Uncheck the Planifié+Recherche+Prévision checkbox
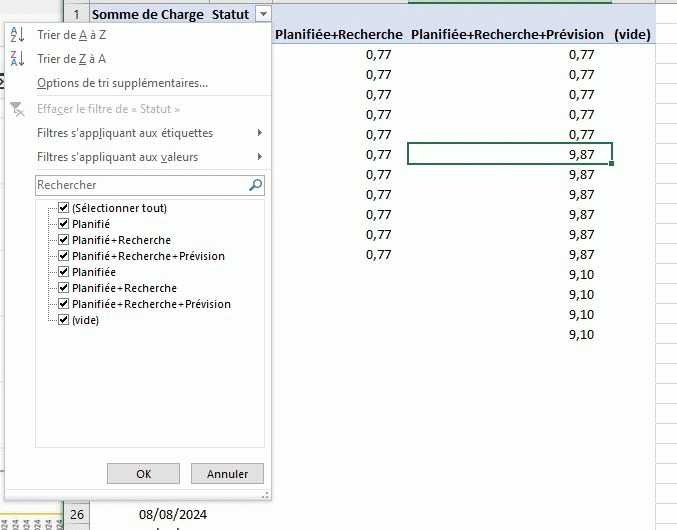The image size is (677, 530). (63, 256)
